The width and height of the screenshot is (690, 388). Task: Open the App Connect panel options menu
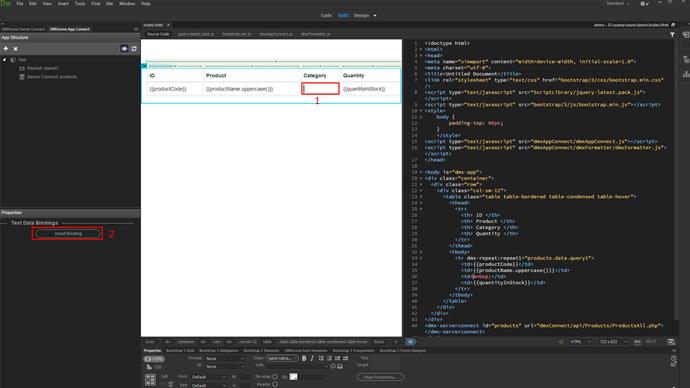136,29
